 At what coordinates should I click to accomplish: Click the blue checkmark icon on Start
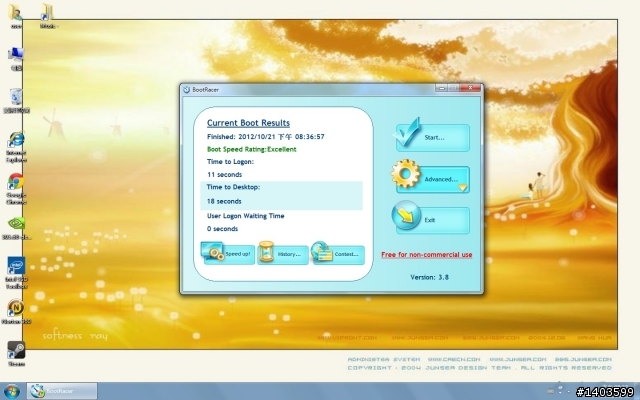pyautogui.click(x=408, y=132)
